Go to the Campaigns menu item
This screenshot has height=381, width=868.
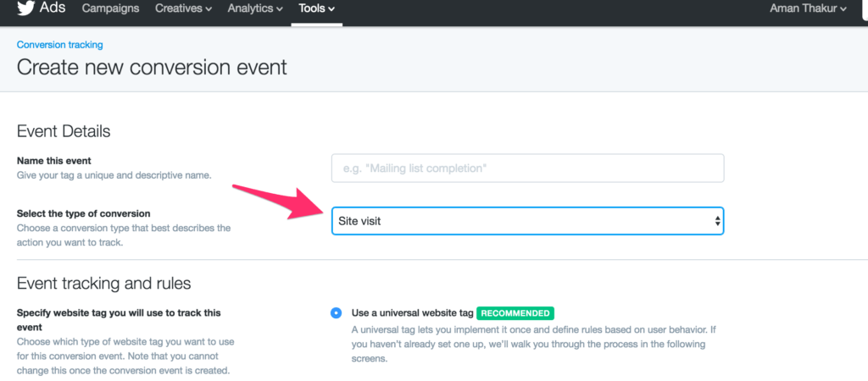[111, 8]
